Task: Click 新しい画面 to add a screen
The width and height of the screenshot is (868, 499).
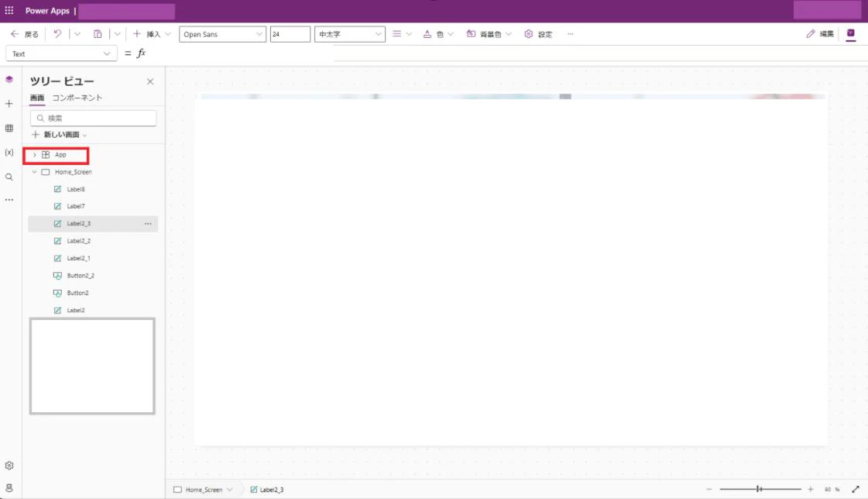Action: [x=59, y=135]
